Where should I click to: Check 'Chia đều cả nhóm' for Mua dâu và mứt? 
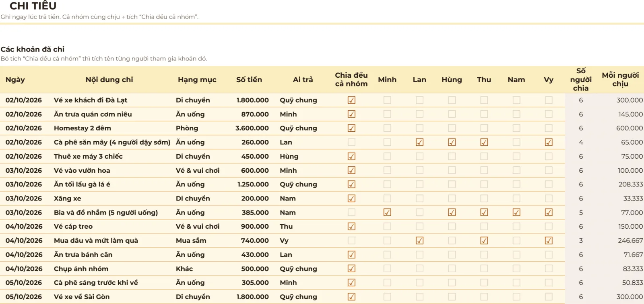[351, 240]
